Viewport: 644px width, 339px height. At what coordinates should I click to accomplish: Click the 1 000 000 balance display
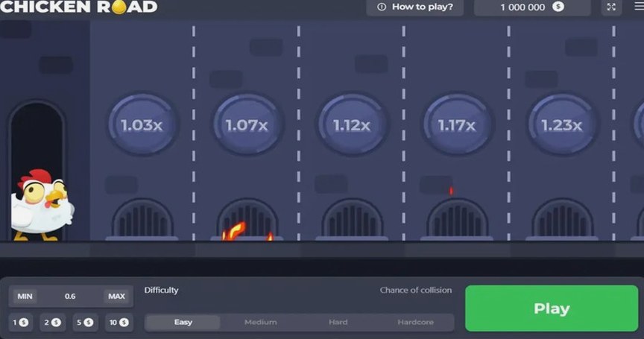pyautogui.click(x=532, y=7)
